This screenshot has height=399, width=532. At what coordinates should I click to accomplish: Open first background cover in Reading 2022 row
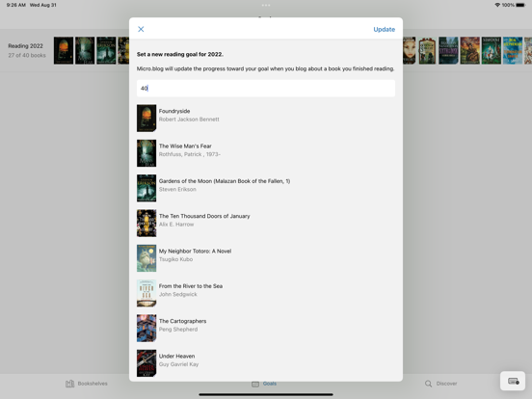coord(64,50)
